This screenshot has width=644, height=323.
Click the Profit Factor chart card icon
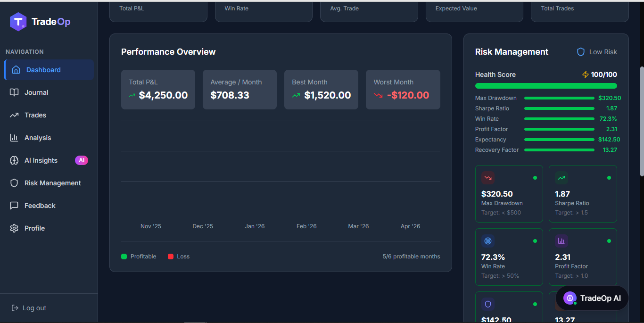coord(561,241)
